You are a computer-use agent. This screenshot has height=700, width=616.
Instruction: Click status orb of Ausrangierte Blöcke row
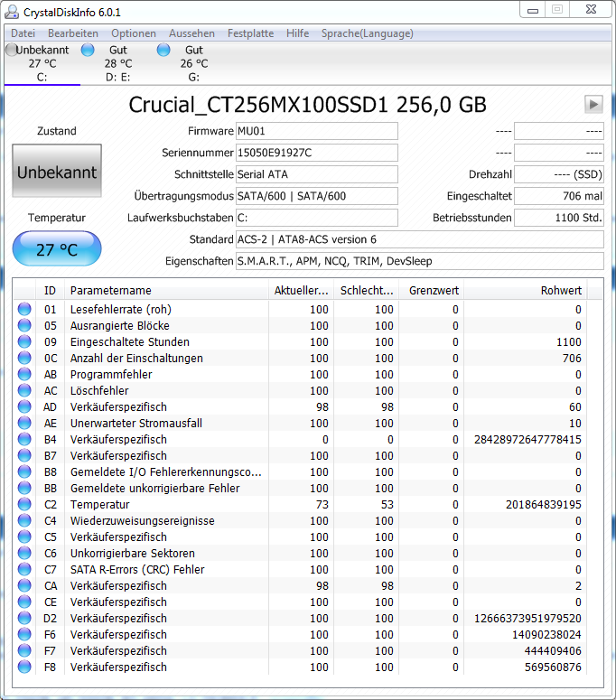24,325
